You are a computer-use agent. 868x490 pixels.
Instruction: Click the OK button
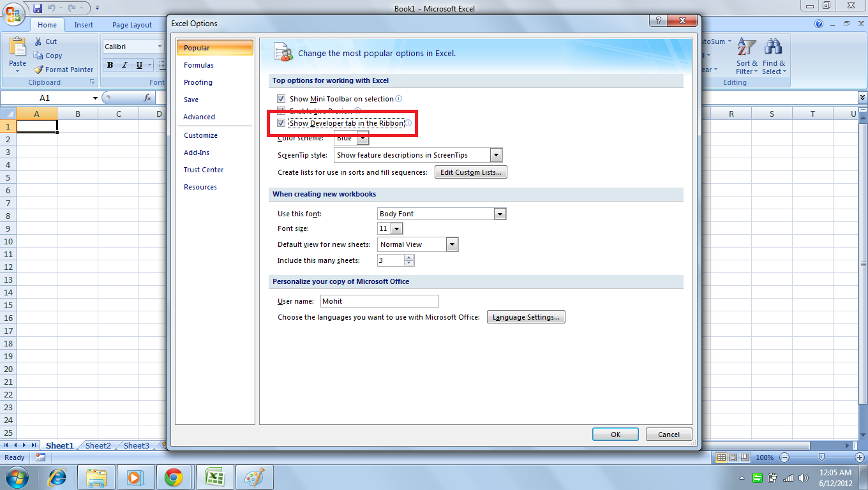615,434
